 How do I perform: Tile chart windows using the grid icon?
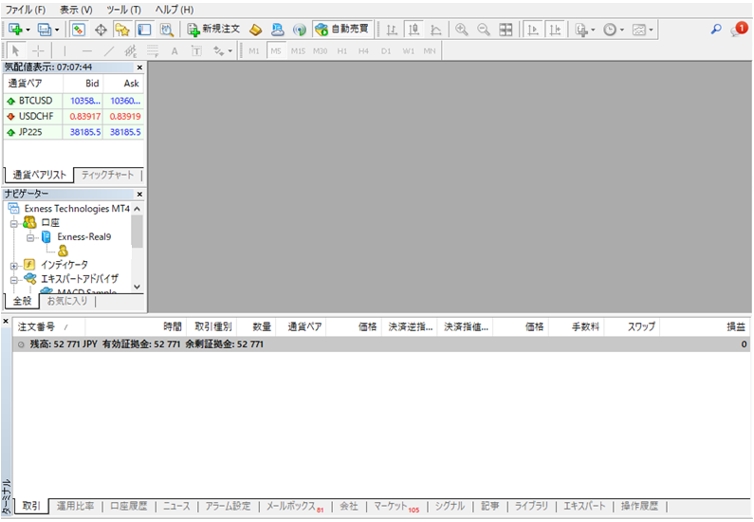click(x=506, y=30)
